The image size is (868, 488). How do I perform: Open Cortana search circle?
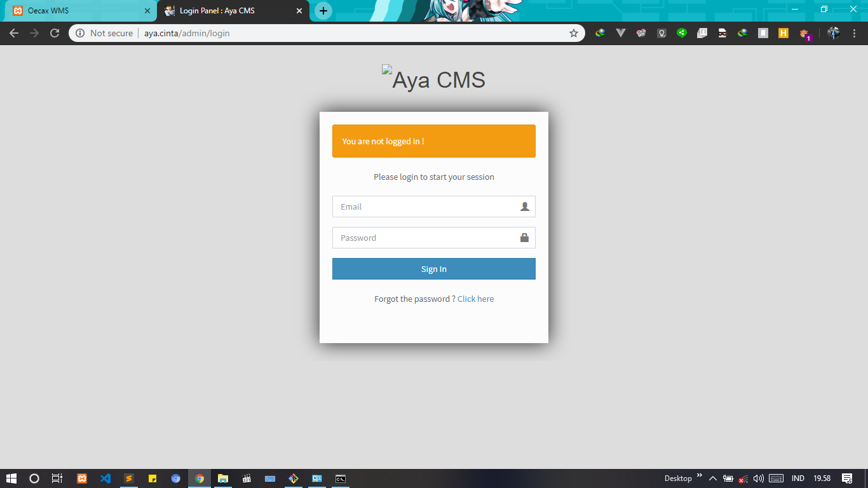pyautogui.click(x=34, y=478)
